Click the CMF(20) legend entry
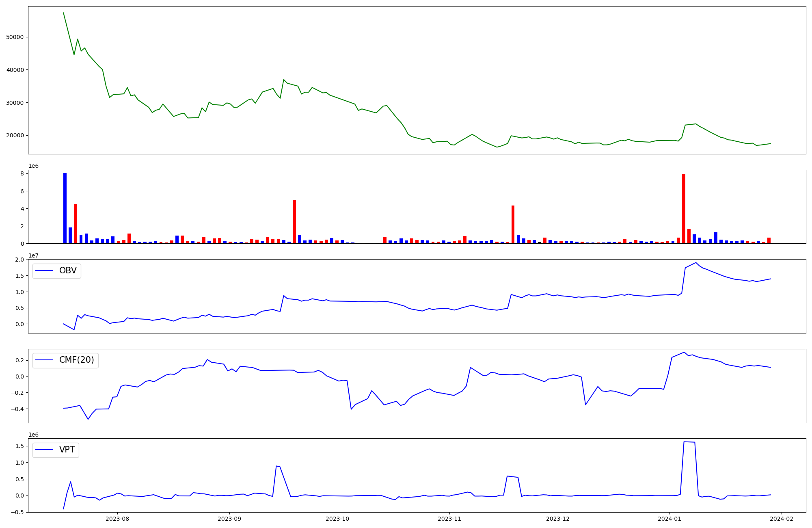Screen dimensions: 812x528 (76, 360)
